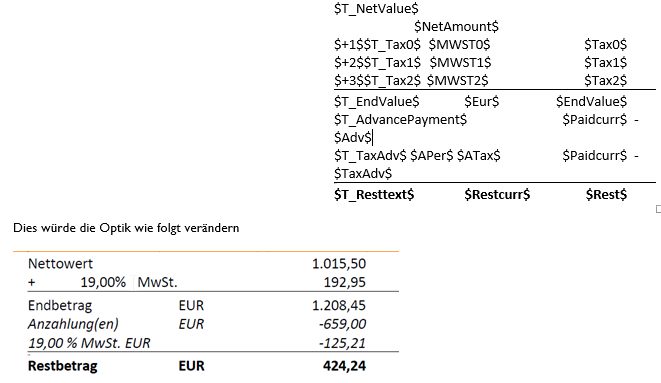661x383 pixels.
Task: Click the $Eur$ currency placeholder
Action: (x=481, y=102)
